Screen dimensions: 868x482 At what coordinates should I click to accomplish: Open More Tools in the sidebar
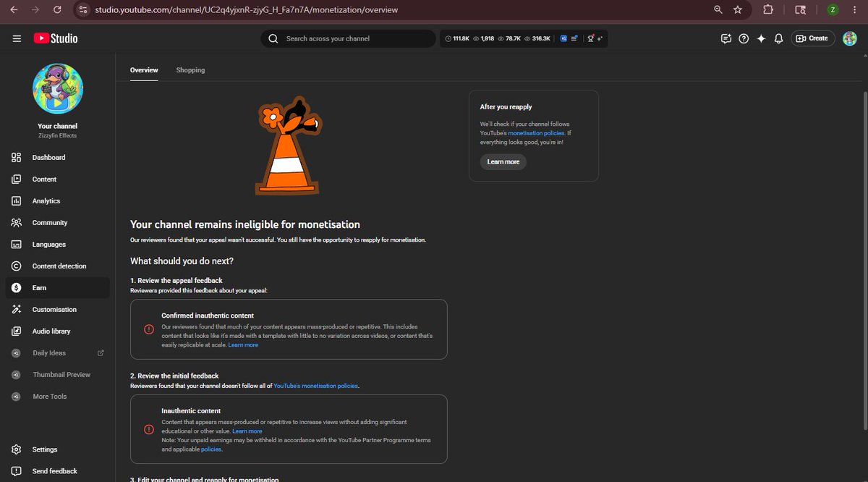click(57, 396)
